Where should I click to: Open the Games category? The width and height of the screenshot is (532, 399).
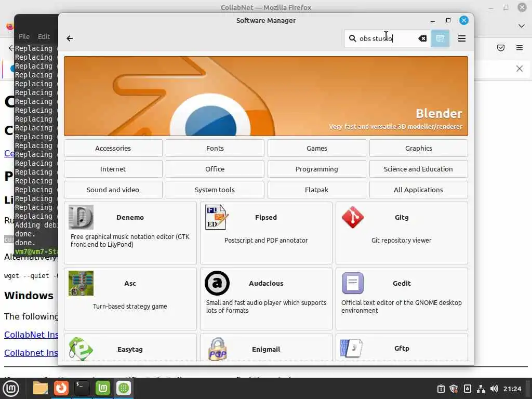[x=316, y=148]
